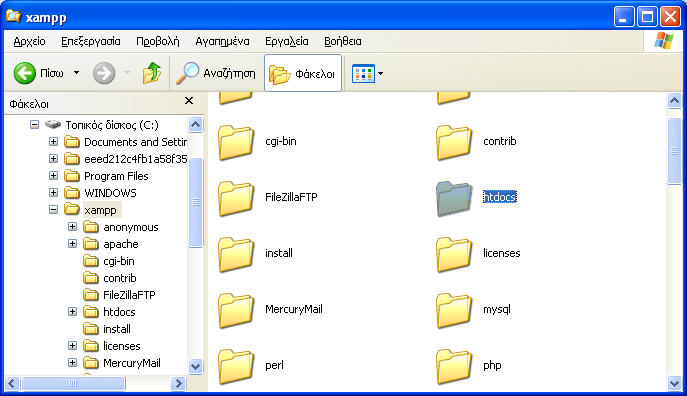Select mysql folder icon in file list
The width and height of the screenshot is (687, 396).
click(454, 310)
